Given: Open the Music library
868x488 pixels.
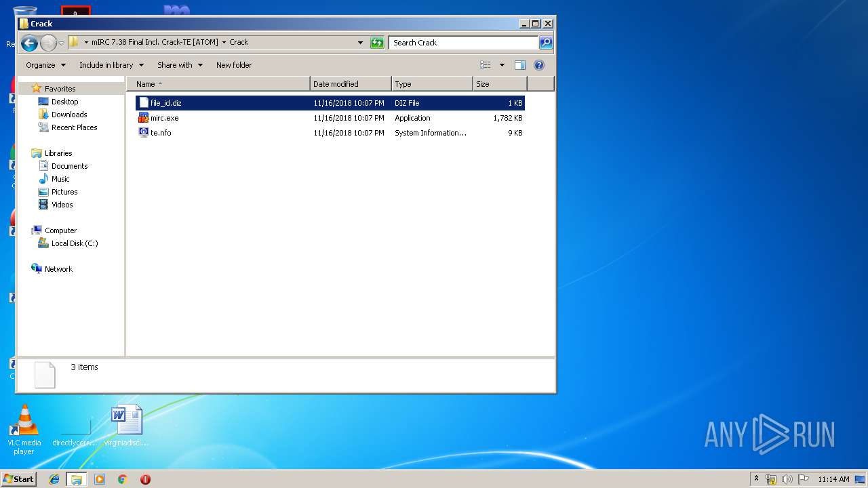Looking at the screenshot, I should pos(60,179).
